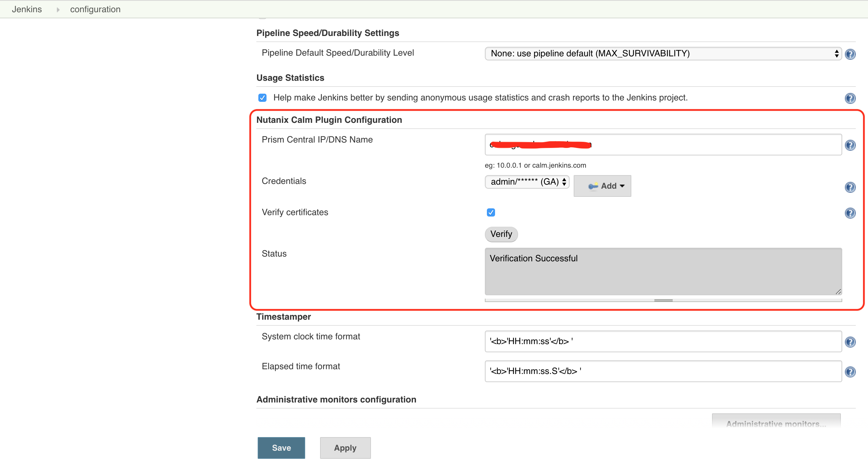868x469 pixels.
Task: Click the Verification Successful status box
Action: [663, 271]
